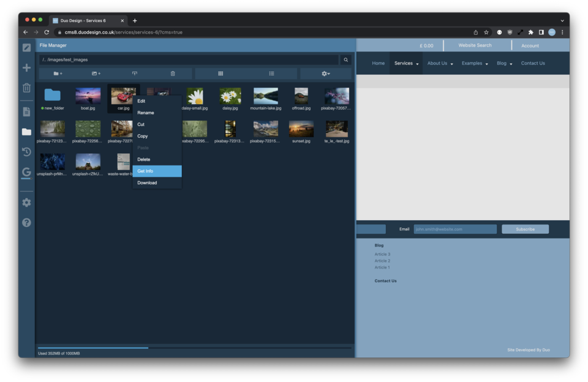Click the upload file toolbar icon
Screen dimensions: 588x382
point(135,74)
